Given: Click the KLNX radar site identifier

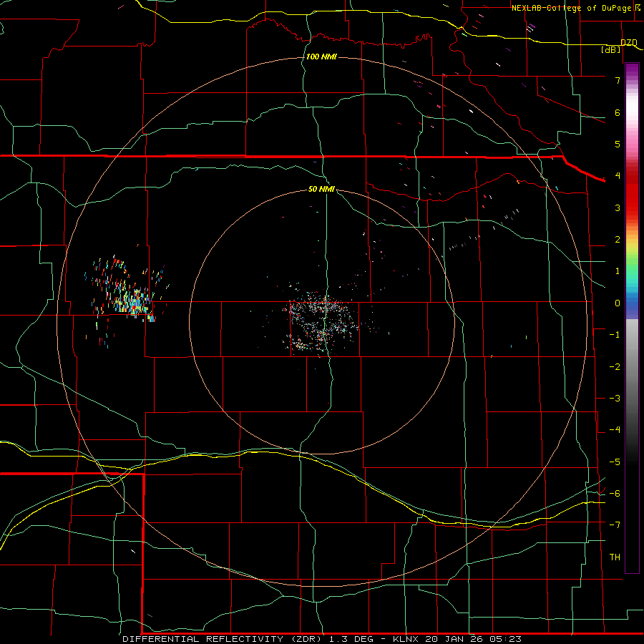Looking at the screenshot, I should pyautogui.click(x=406, y=639).
